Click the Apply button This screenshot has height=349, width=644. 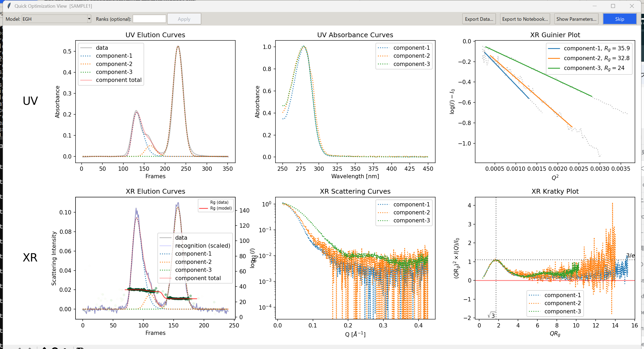(x=184, y=19)
